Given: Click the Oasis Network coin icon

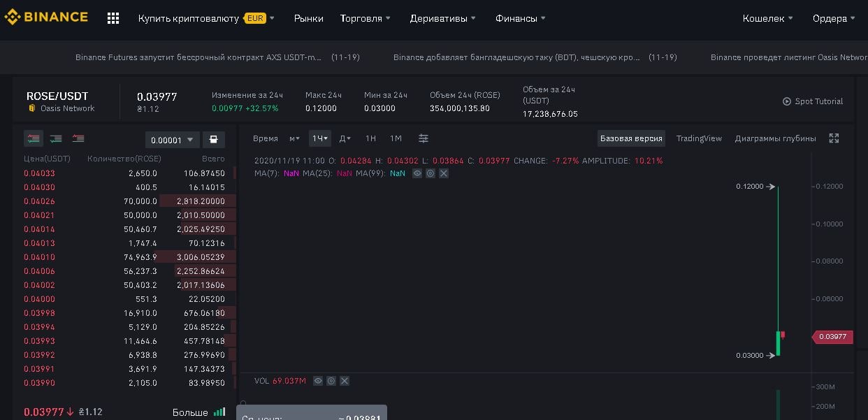Looking at the screenshot, I should 31,108.
